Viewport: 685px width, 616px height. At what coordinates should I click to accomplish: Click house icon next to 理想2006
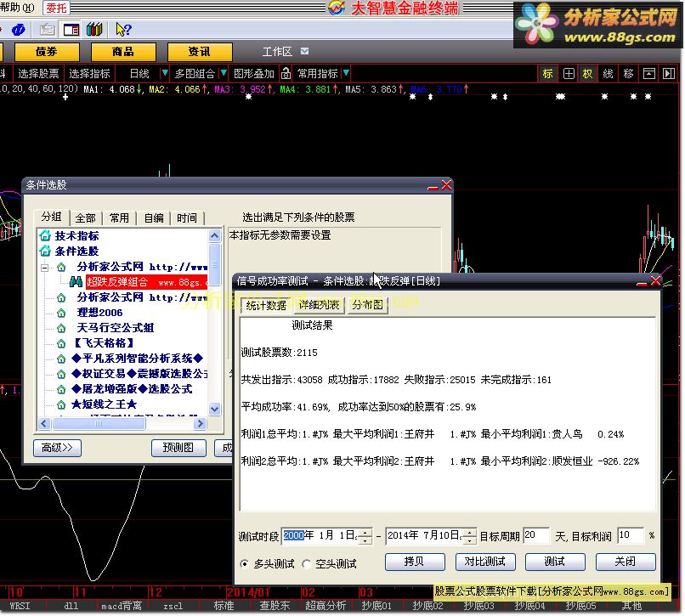point(61,313)
